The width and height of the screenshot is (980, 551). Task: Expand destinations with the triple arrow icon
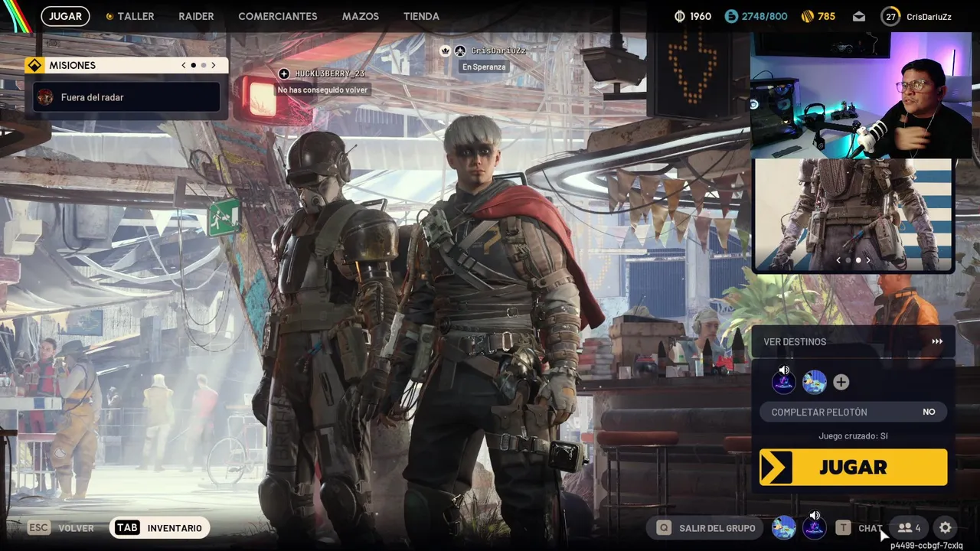tap(937, 341)
